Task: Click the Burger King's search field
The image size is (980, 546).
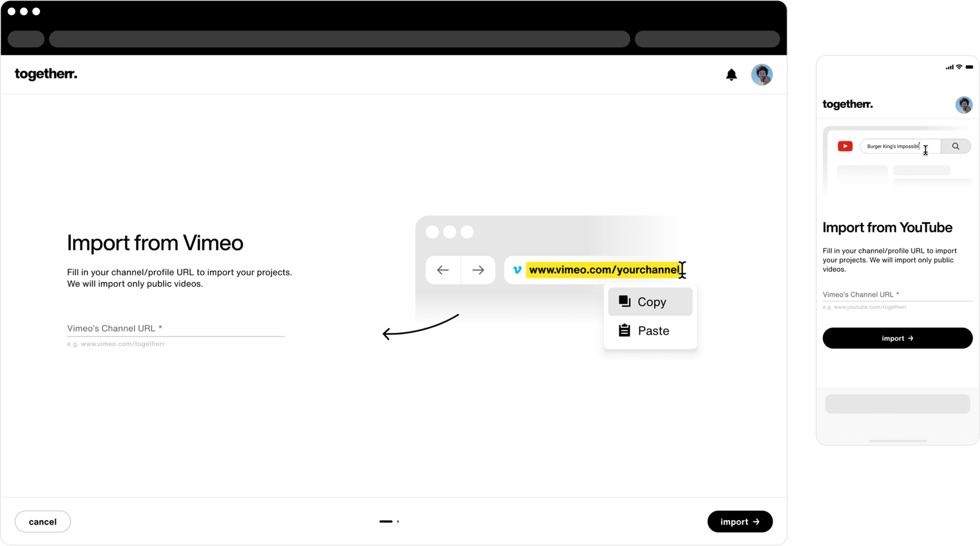Action: 900,146
